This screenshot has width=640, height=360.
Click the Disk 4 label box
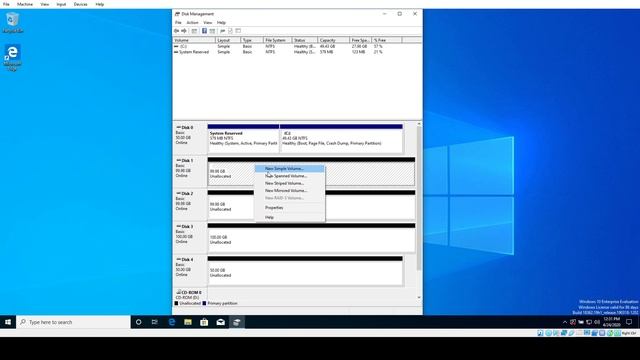click(x=190, y=271)
